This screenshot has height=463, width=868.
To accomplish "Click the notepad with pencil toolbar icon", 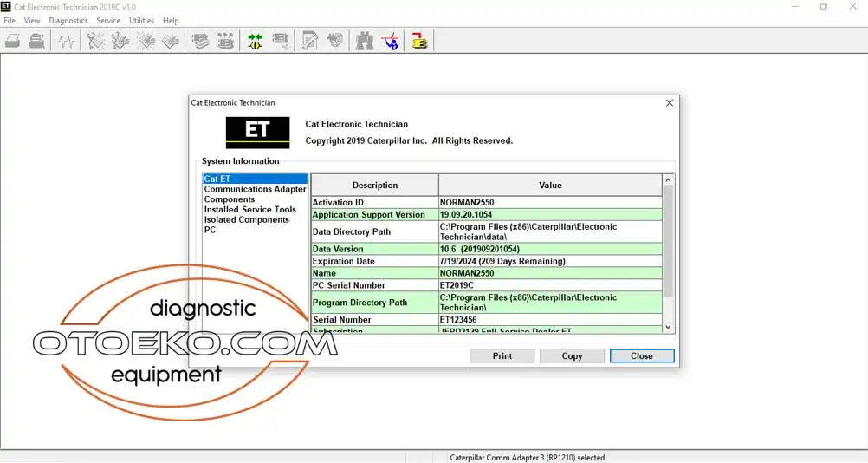I will pyautogui.click(x=310, y=41).
